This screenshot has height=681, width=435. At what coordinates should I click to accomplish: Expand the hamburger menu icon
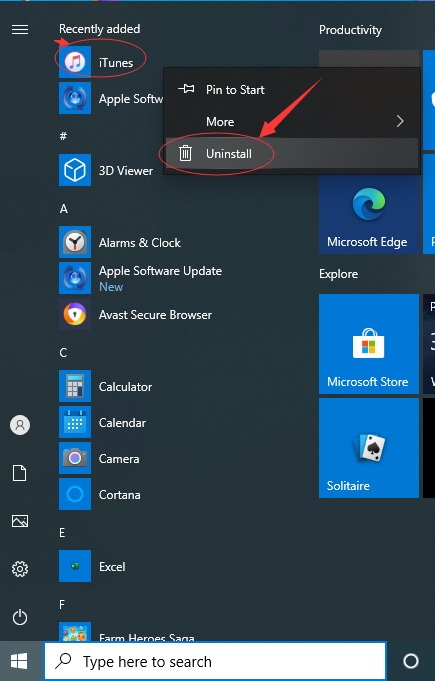tap(20, 29)
